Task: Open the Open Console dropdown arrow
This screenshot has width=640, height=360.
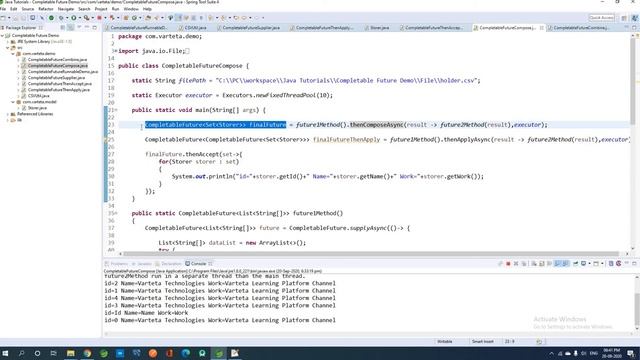Action: click(601, 264)
